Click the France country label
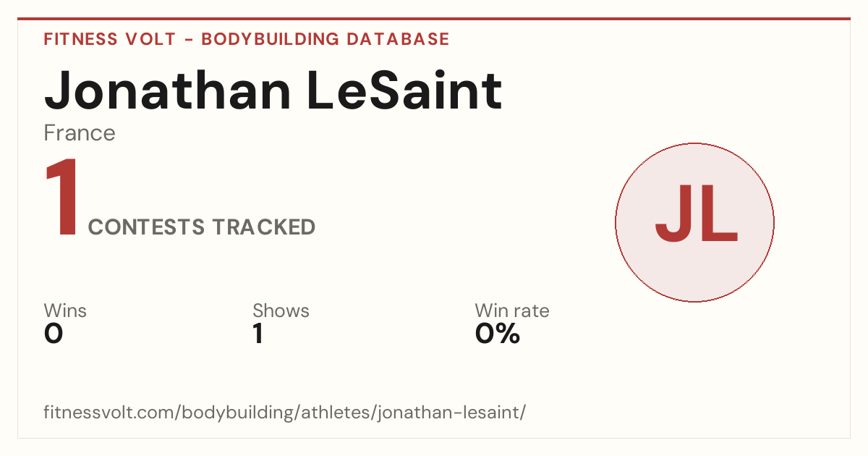868x456 pixels. pos(80,133)
